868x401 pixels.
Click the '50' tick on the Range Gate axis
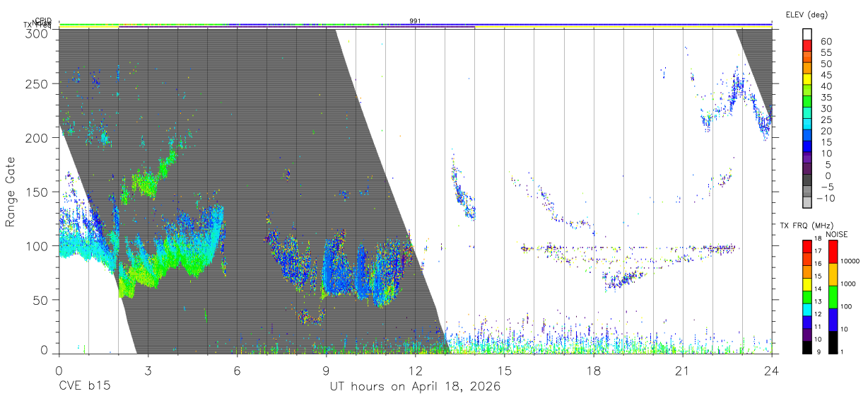point(40,300)
